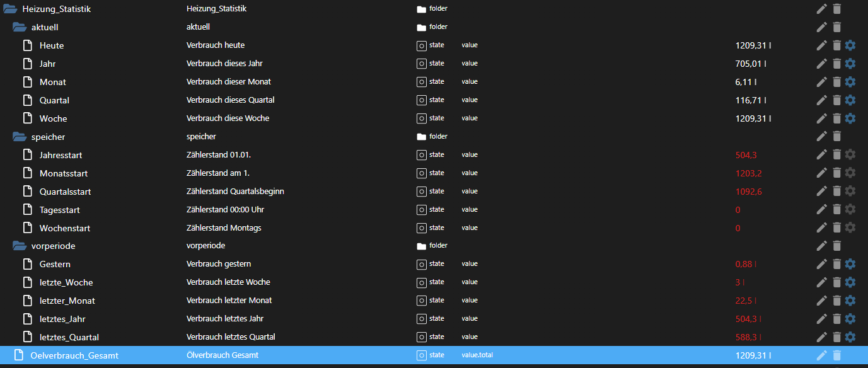The image size is (868, 368).
Task: Select the Jahresstart tree row
Action: tap(434, 154)
